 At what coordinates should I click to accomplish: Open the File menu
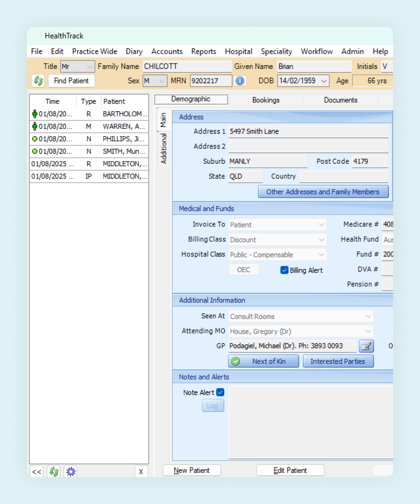[37, 51]
